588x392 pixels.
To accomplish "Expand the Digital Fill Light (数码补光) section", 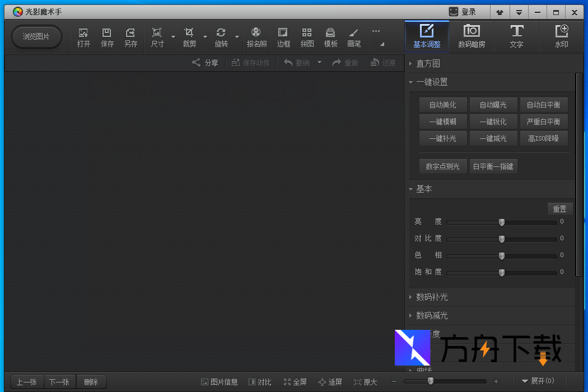I will point(431,297).
